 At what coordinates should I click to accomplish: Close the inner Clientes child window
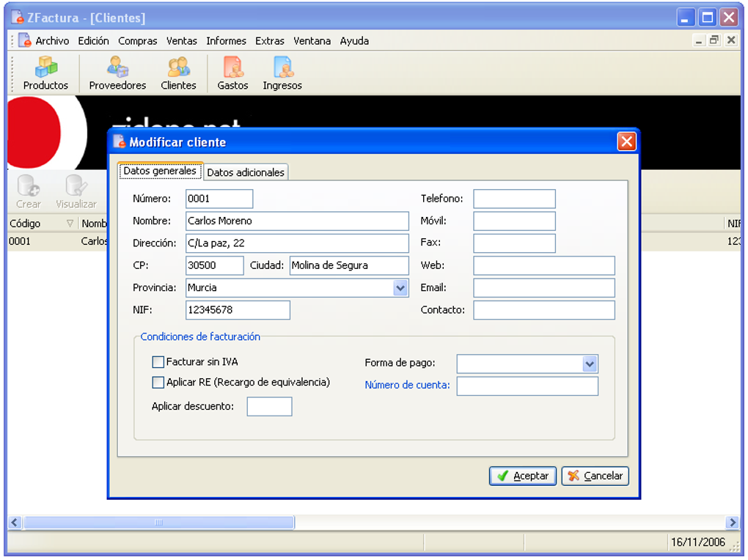pyautogui.click(x=730, y=40)
